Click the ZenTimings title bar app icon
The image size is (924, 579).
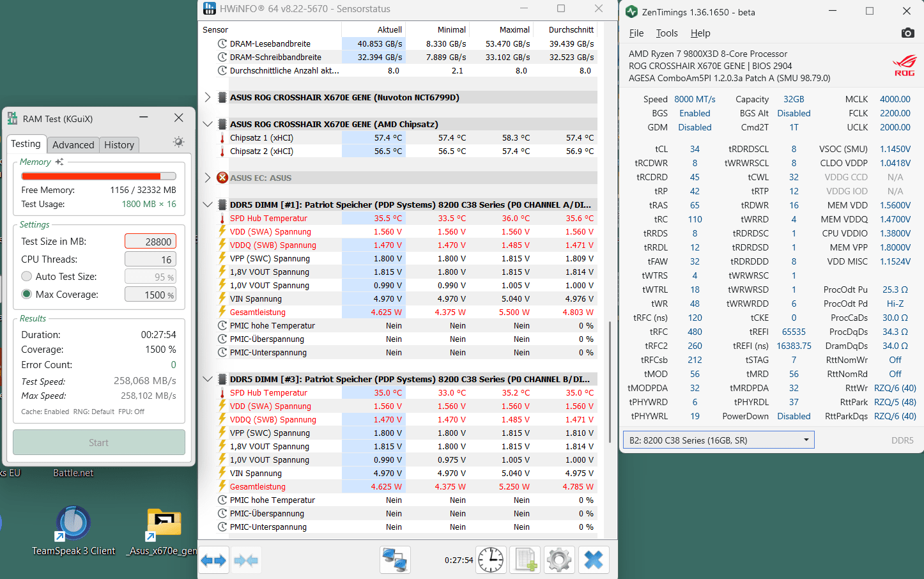pyautogui.click(x=632, y=12)
